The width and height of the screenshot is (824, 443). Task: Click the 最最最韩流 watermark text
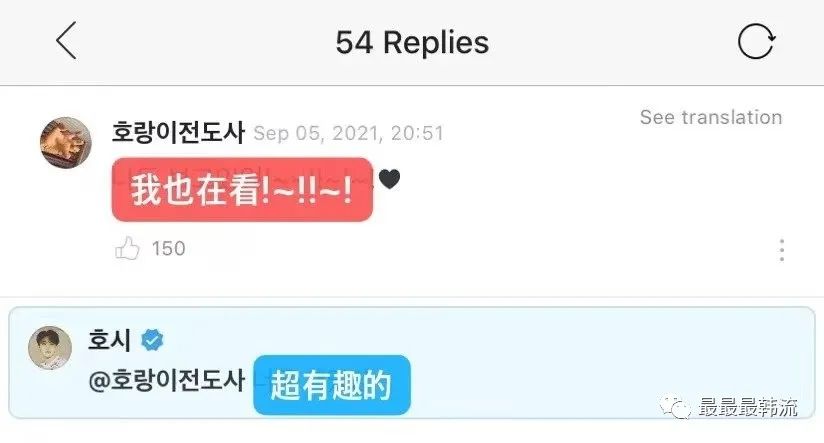pyautogui.click(x=748, y=407)
